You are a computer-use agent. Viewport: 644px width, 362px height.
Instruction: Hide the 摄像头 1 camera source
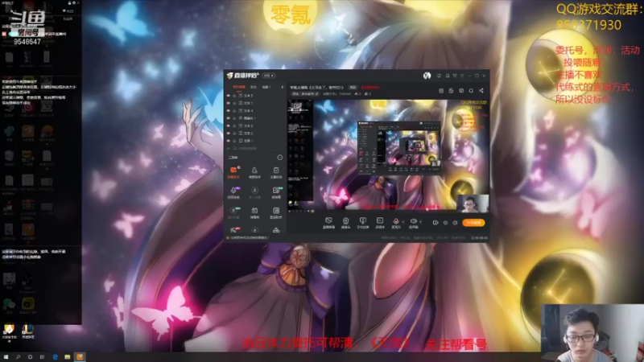click(x=229, y=118)
